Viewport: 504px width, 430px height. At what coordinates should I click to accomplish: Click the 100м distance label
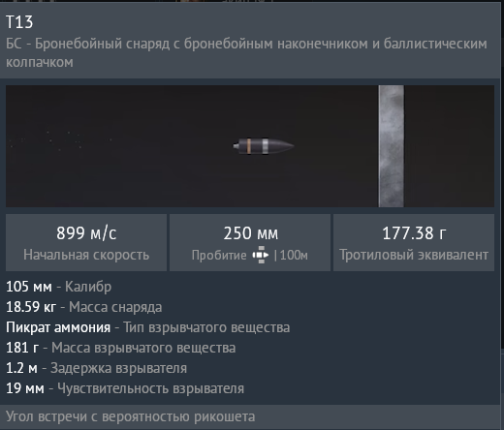tap(294, 256)
